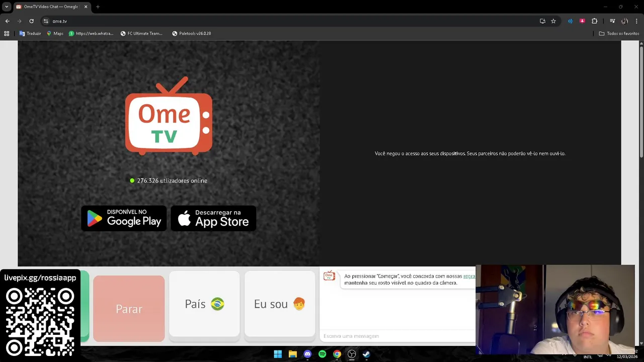Open the tab search dropdown
This screenshot has width=644, height=362.
7,7
